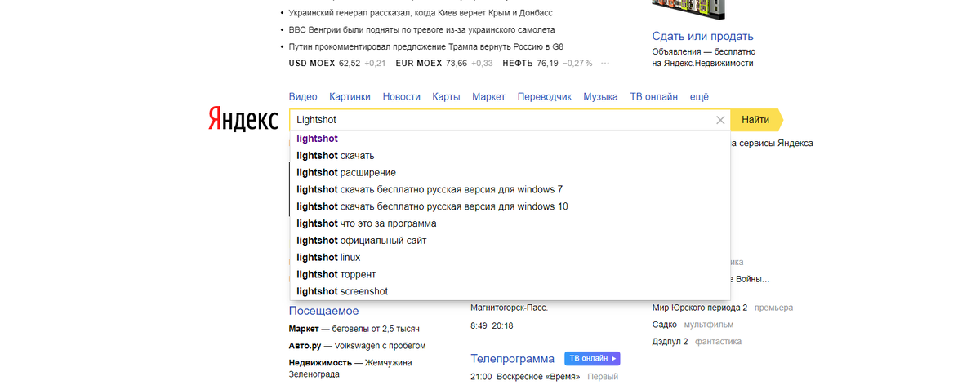Expand the ещё services menu
The width and height of the screenshot is (980, 385).
[700, 96]
